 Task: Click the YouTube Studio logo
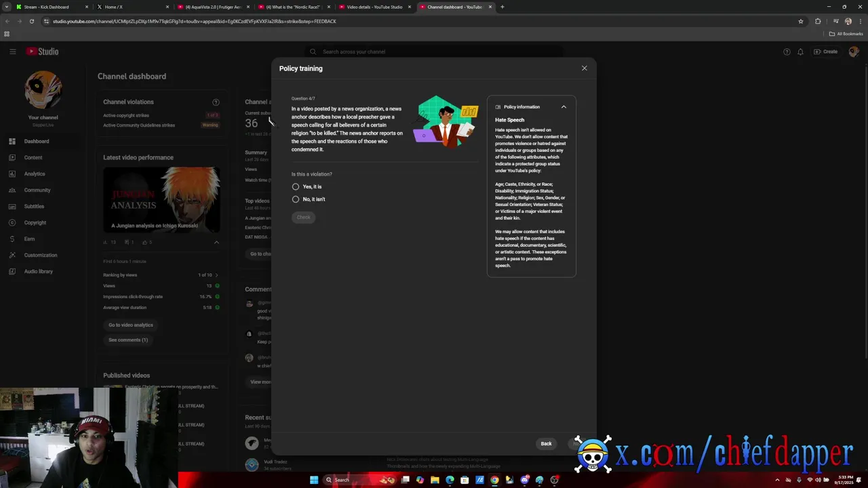pos(43,52)
